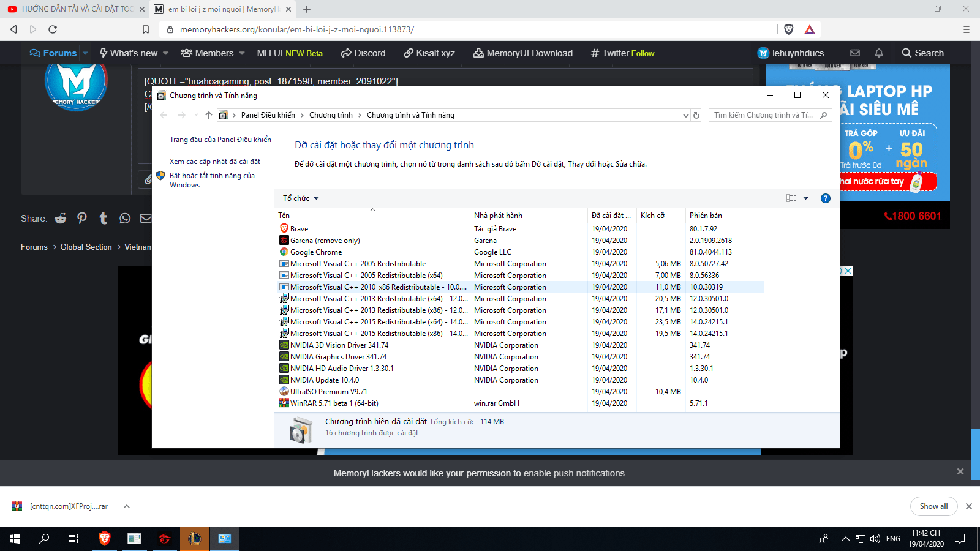Open Twitter Follow link
The width and height of the screenshot is (980, 551).
coord(622,53)
